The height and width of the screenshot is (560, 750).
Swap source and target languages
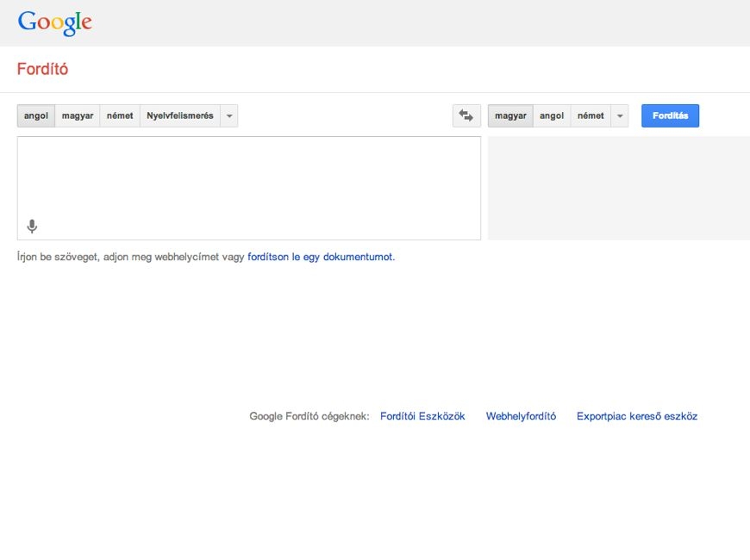click(x=466, y=115)
